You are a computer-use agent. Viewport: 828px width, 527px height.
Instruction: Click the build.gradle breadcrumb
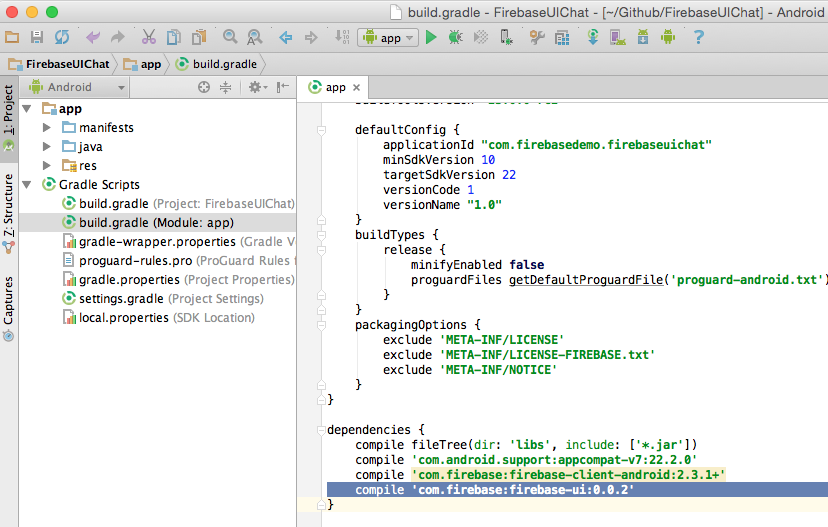tap(217, 64)
